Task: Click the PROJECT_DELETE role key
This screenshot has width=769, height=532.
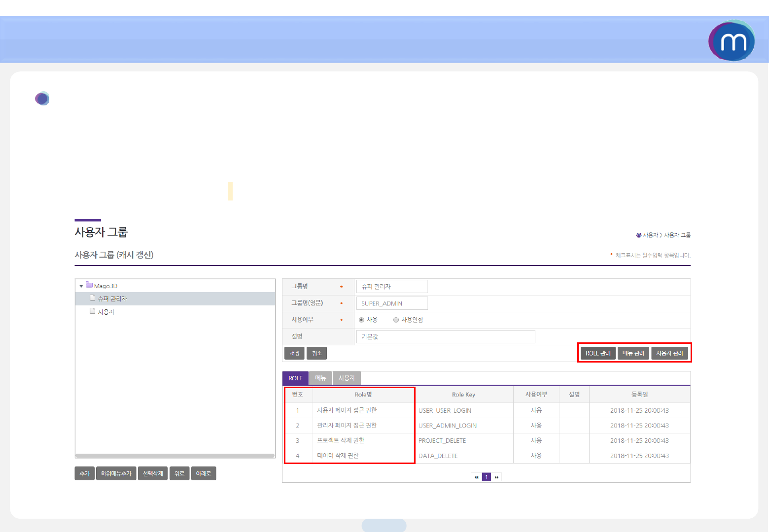Action: click(x=442, y=440)
